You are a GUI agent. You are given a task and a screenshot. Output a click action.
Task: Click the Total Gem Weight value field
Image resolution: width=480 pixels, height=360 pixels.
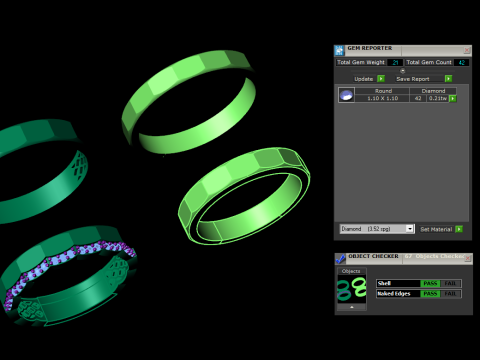[395, 62]
